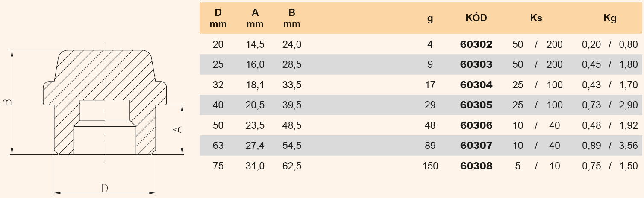Select the Kg column header

(610, 18)
